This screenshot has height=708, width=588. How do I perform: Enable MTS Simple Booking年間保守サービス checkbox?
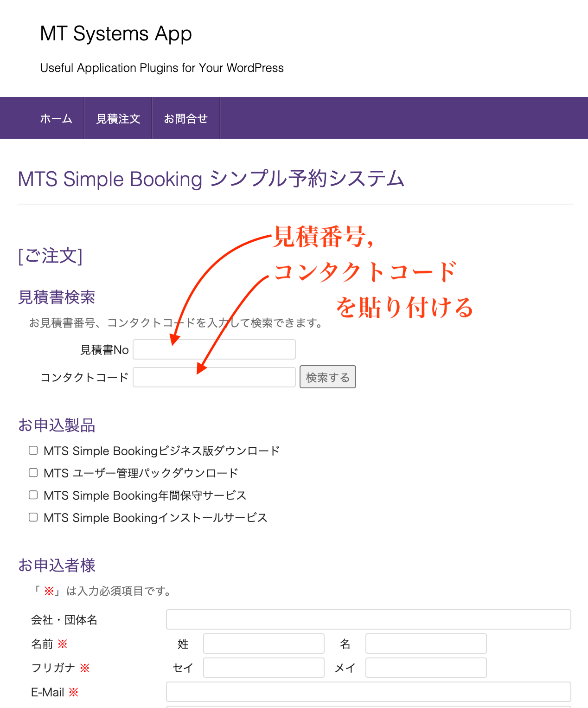point(33,495)
